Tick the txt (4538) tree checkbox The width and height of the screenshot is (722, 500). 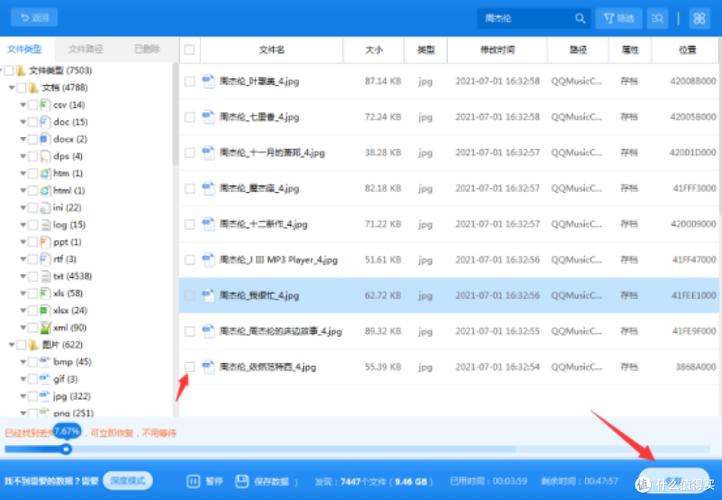tap(33, 276)
